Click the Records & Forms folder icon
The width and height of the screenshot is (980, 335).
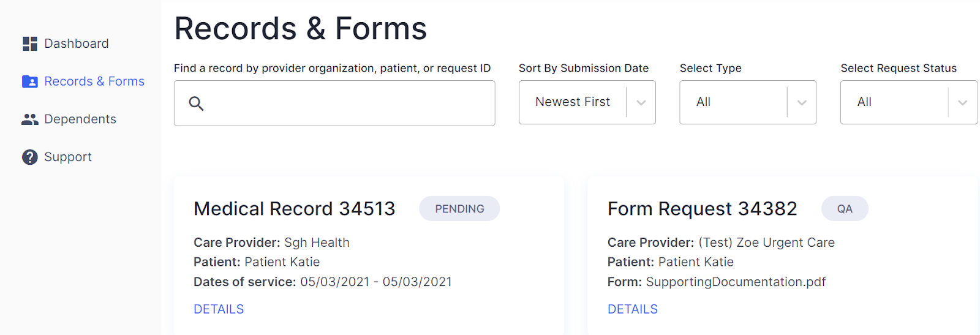click(30, 81)
